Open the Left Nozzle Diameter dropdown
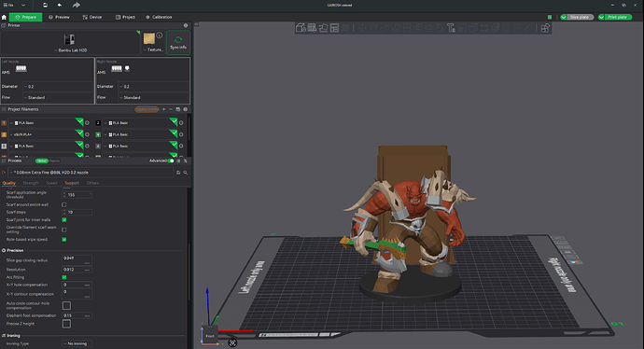 pyautogui.click(x=58, y=87)
